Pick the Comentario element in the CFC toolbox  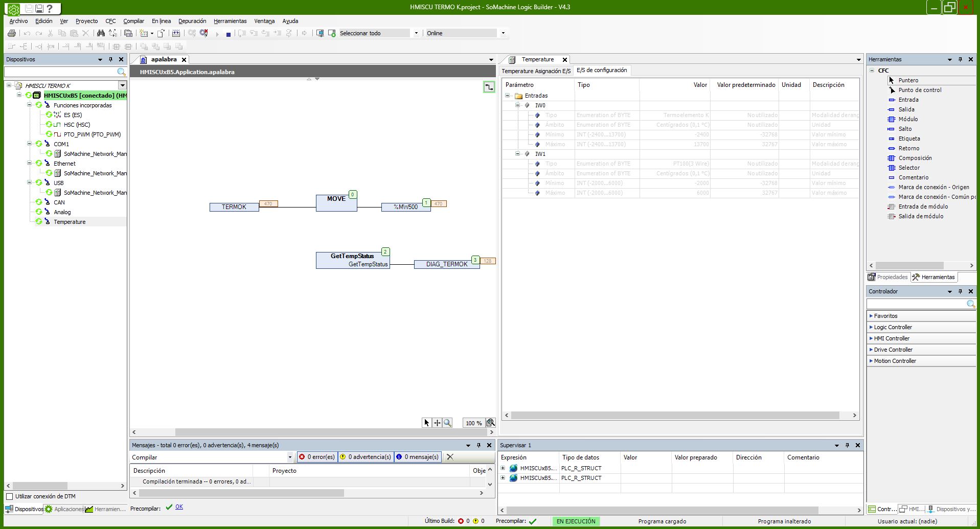pyautogui.click(x=913, y=177)
